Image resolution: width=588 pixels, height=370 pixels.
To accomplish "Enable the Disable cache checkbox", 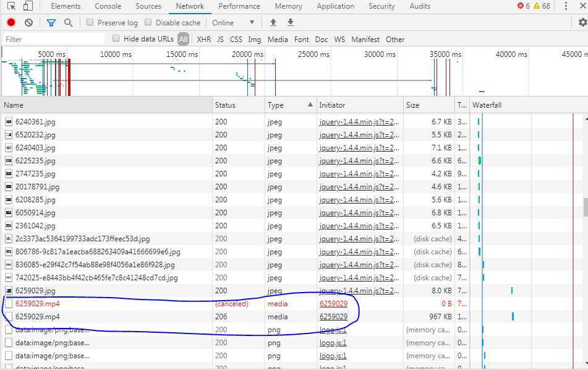I will [x=148, y=22].
